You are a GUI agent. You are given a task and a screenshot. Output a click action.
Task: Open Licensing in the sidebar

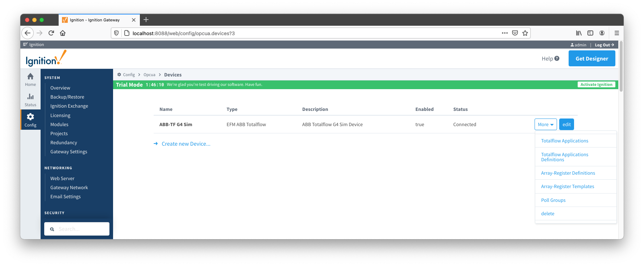(60, 115)
